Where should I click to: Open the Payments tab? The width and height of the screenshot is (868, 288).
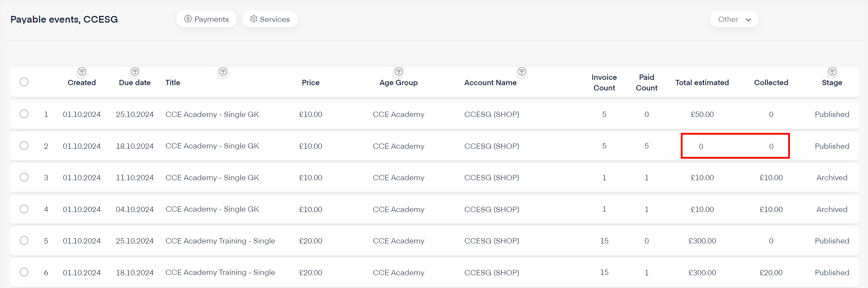point(206,19)
